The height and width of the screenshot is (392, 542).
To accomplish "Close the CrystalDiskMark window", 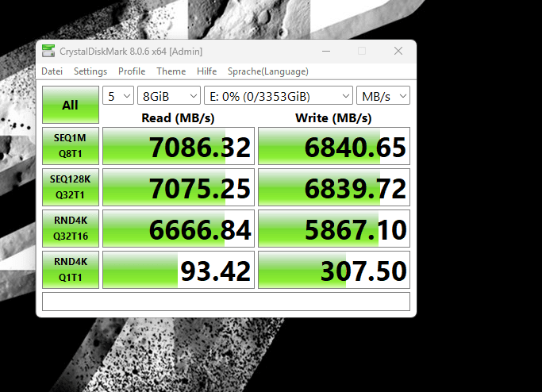I will tap(398, 51).
